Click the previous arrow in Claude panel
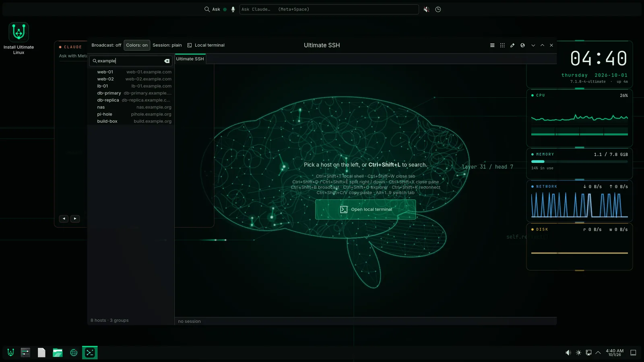Image resolution: width=644 pixels, height=362 pixels. (x=64, y=219)
